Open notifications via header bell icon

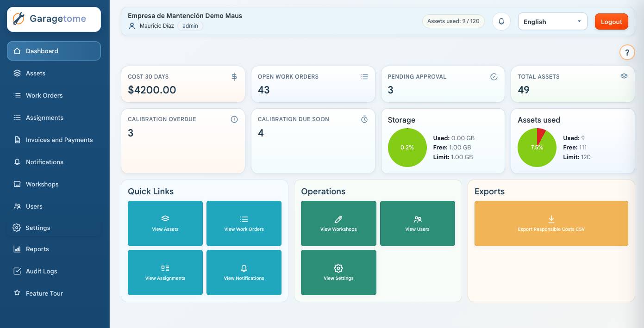(x=501, y=21)
